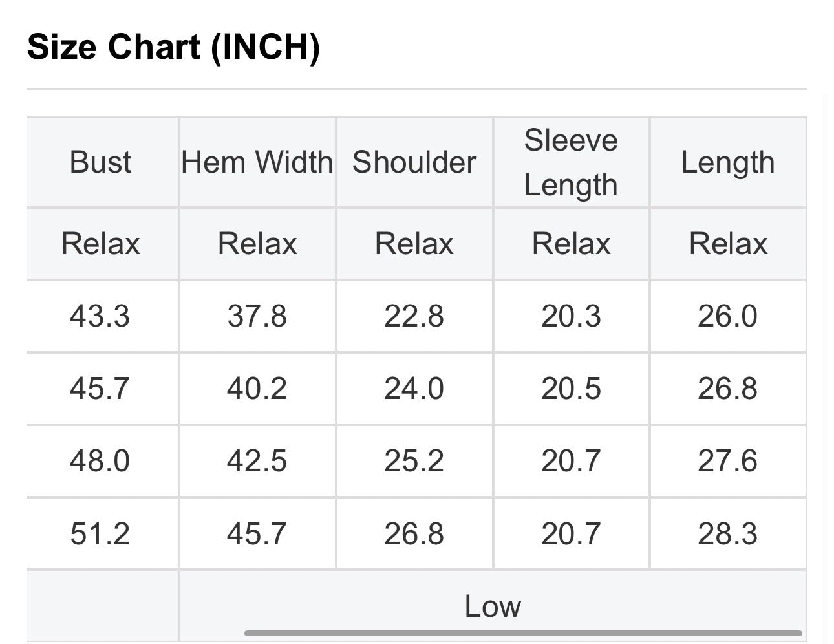
Task: Select the 43.3 bust value
Action: (100, 316)
